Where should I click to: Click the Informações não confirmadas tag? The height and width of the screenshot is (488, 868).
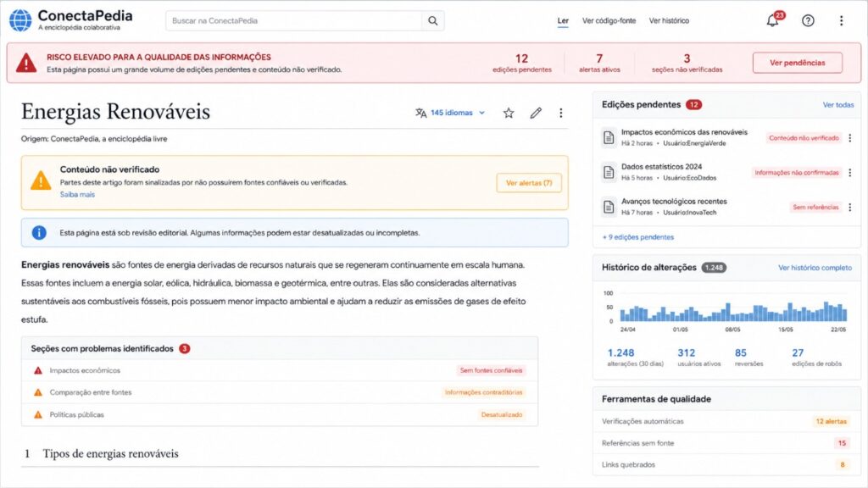[797, 173]
